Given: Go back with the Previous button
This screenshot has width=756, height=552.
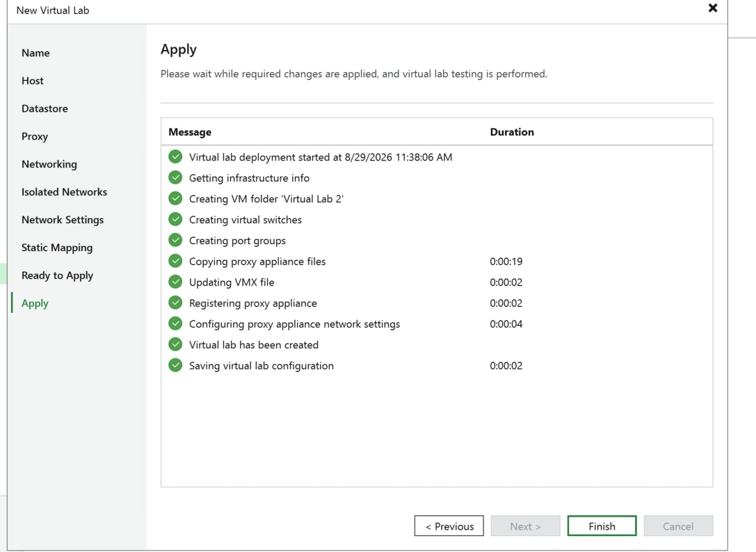Looking at the screenshot, I should click(x=449, y=526).
